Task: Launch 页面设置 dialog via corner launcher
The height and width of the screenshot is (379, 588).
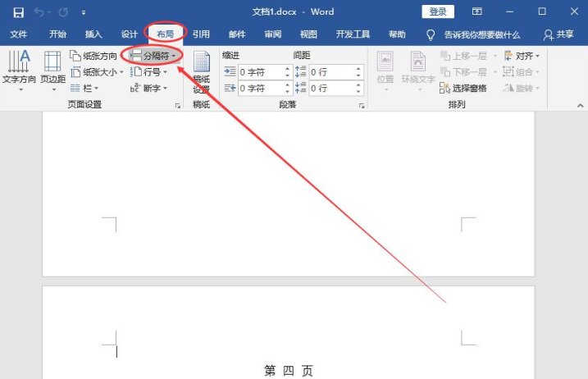Action: tap(178, 106)
